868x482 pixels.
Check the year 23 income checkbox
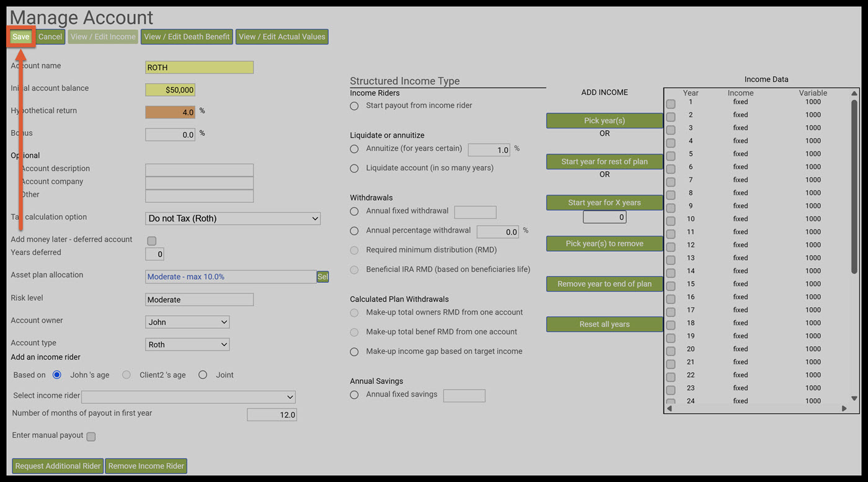[x=671, y=390]
